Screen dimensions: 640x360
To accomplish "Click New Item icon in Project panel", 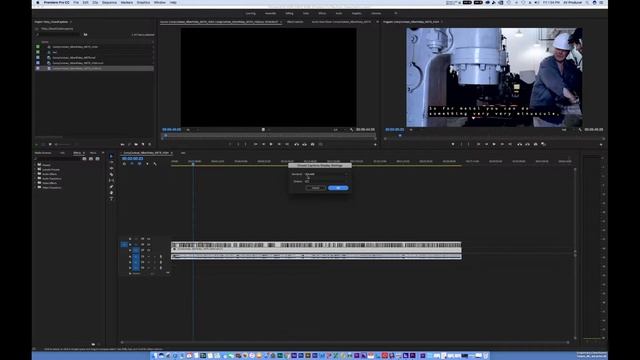I will pos(143,144).
